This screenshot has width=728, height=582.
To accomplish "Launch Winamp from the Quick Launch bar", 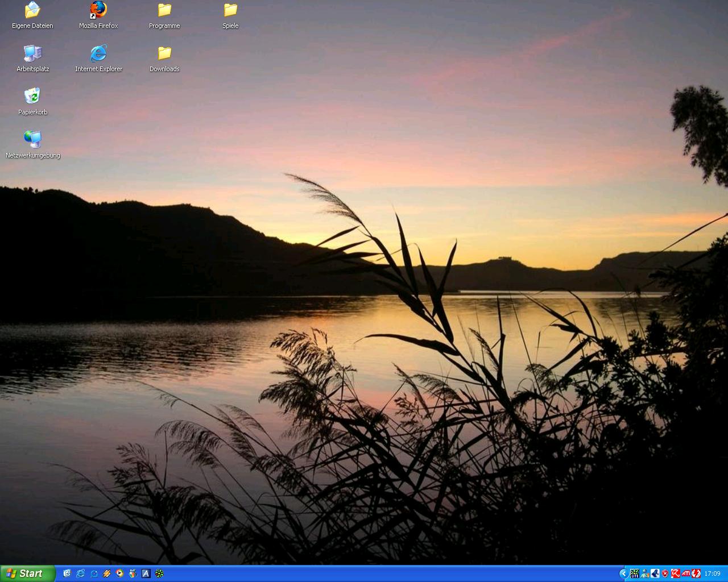I will pos(106,573).
